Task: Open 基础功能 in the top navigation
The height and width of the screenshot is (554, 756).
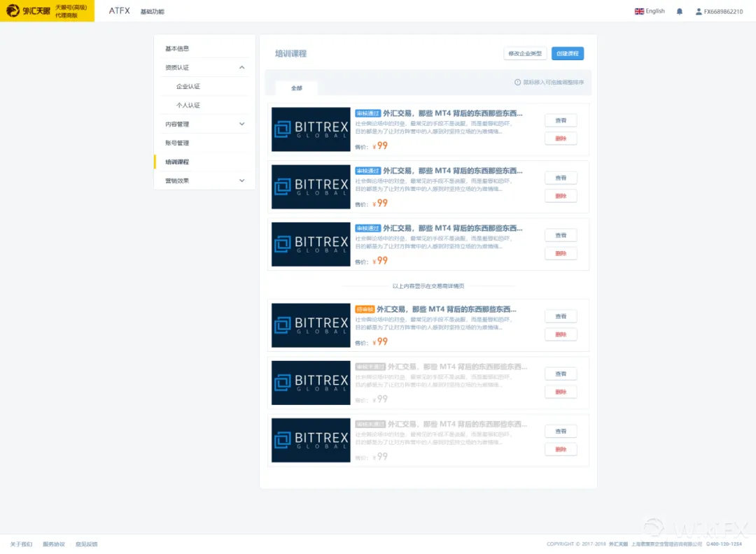Action: pyautogui.click(x=153, y=12)
